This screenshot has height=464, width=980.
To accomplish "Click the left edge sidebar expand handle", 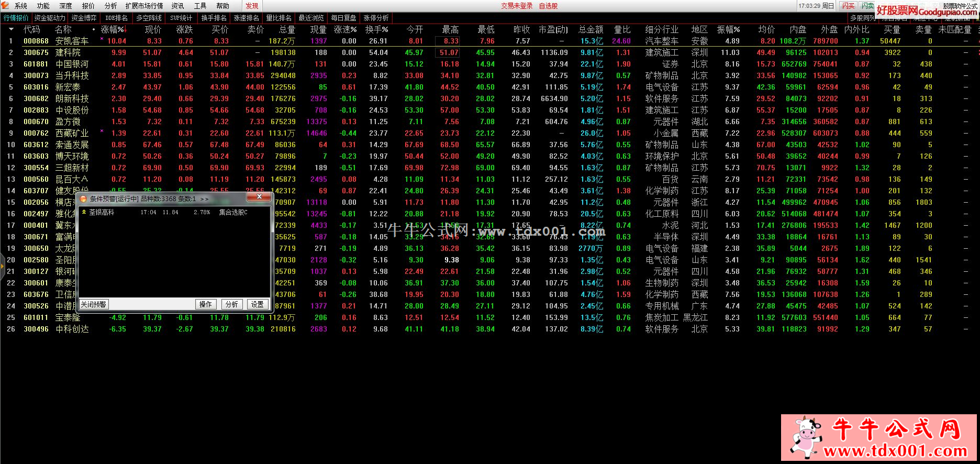I will [x=2, y=268].
